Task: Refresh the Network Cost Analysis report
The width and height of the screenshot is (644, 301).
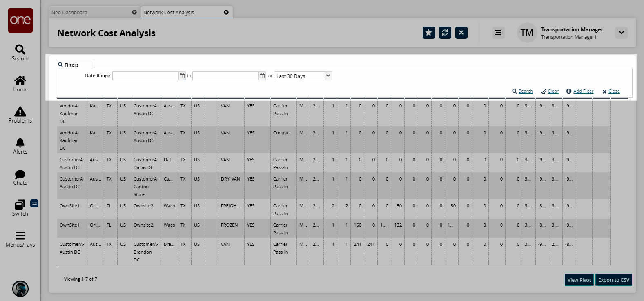Action: (x=445, y=33)
